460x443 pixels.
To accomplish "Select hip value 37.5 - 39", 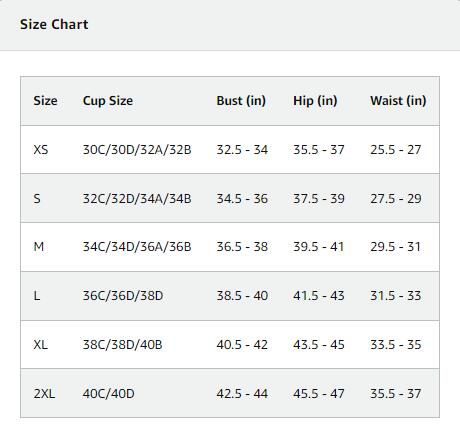I will click(x=319, y=199).
